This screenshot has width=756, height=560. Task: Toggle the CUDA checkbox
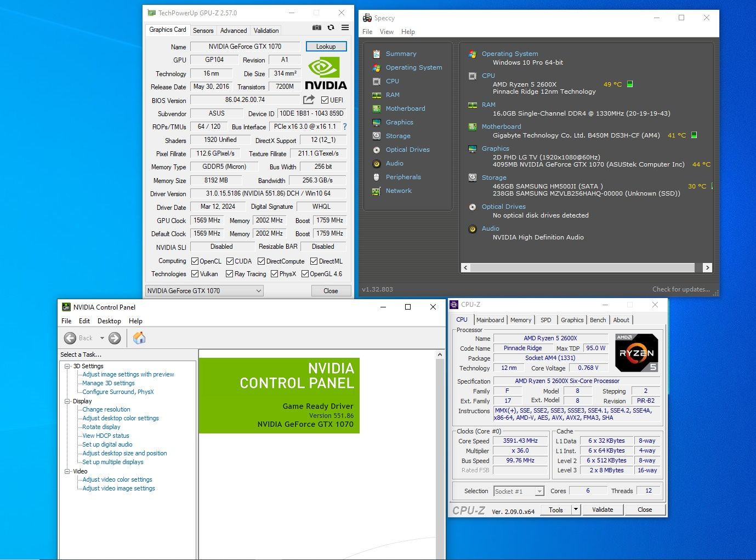[230, 261]
